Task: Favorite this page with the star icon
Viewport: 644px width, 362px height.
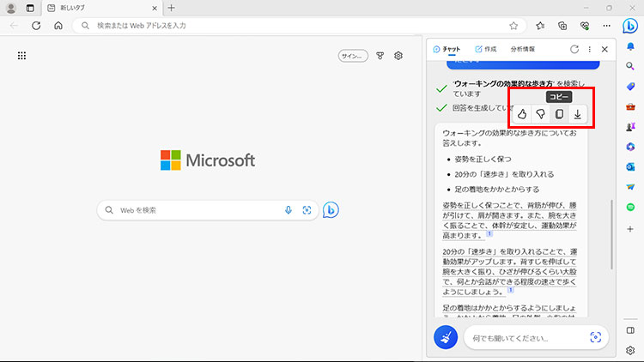Action: (x=513, y=26)
